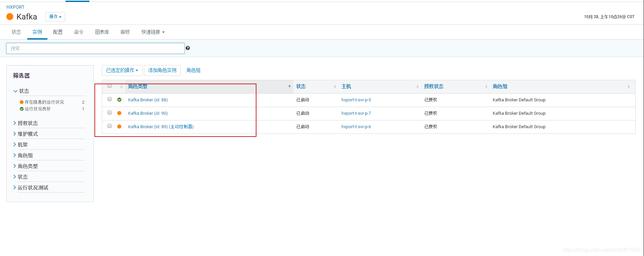Click the timestamp 10月 28 at top right

point(609,16)
